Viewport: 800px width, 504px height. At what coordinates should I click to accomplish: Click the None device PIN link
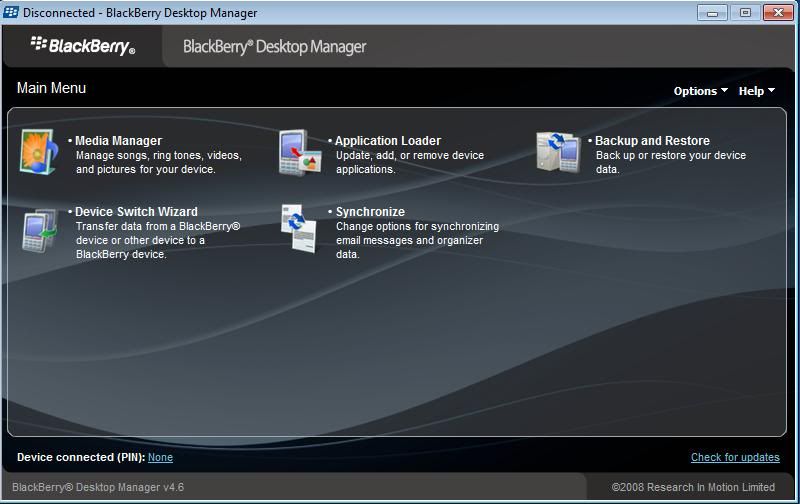pos(160,457)
